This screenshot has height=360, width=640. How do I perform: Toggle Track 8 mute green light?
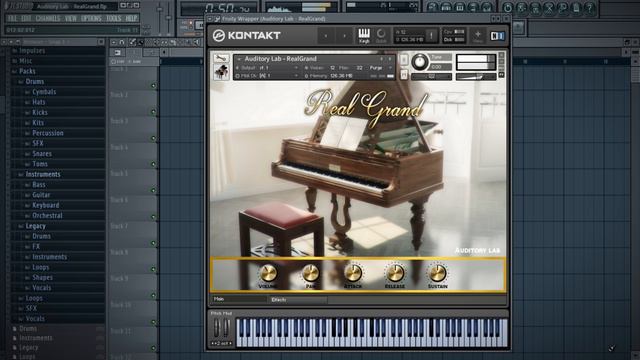[153, 269]
